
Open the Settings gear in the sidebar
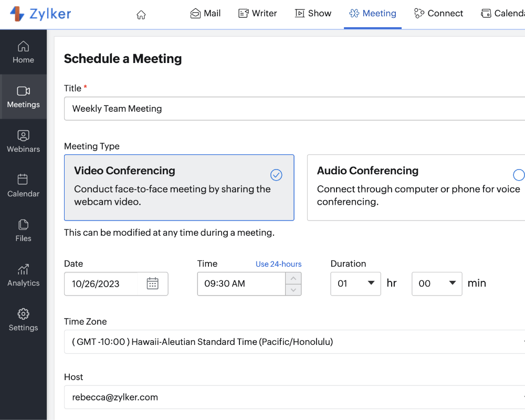(x=23, y=320)
